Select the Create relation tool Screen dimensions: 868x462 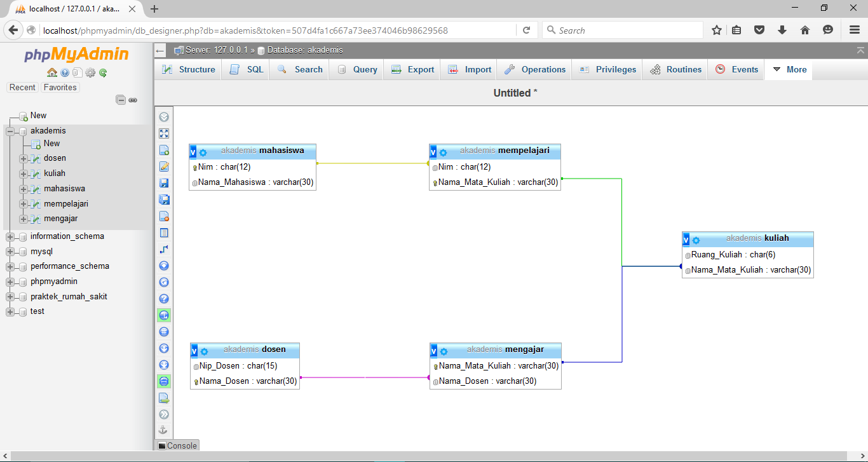pyautogui.click(x=164, y=249)
